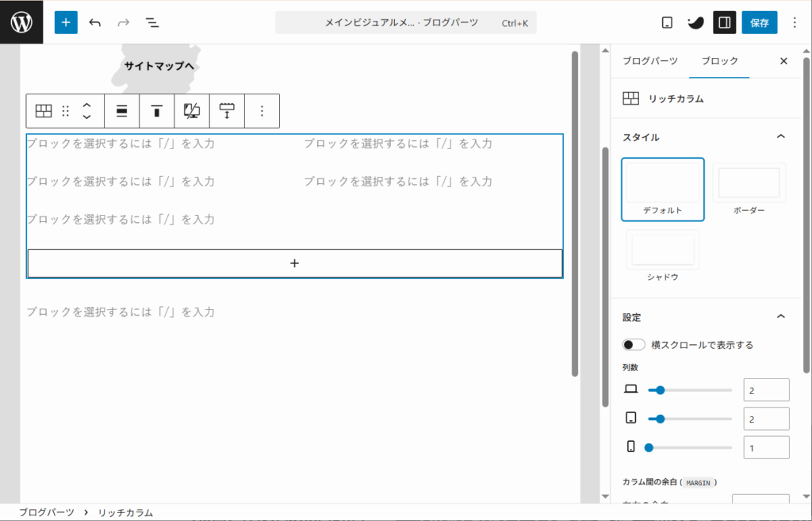Select the シャドウ style
The width and height of the screenshot is (812, 521).
pyautogui.click(x=663, y=256)
